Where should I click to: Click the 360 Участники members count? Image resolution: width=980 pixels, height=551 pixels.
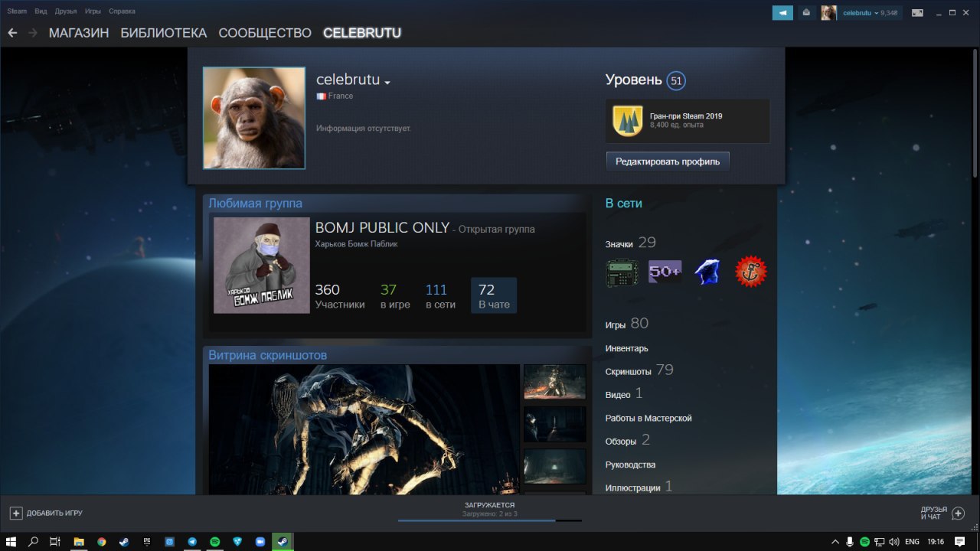(x=340, y=296)
